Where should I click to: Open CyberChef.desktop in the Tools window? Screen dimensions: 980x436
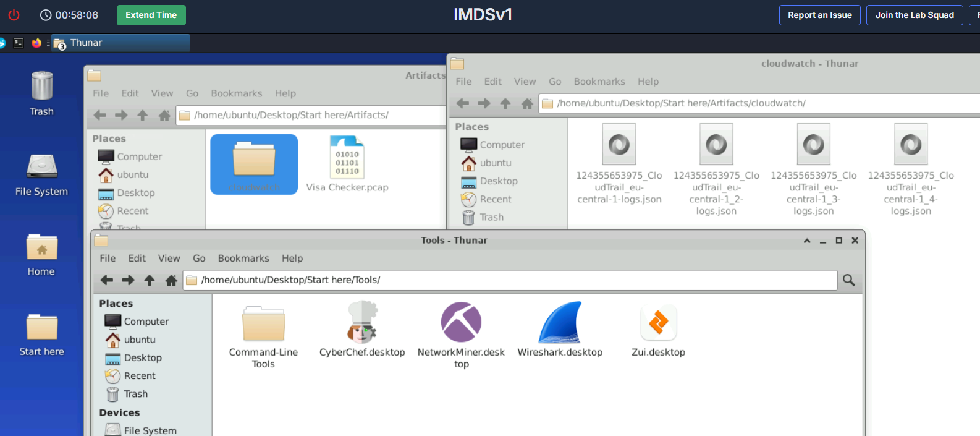click(x=362, y=330)
